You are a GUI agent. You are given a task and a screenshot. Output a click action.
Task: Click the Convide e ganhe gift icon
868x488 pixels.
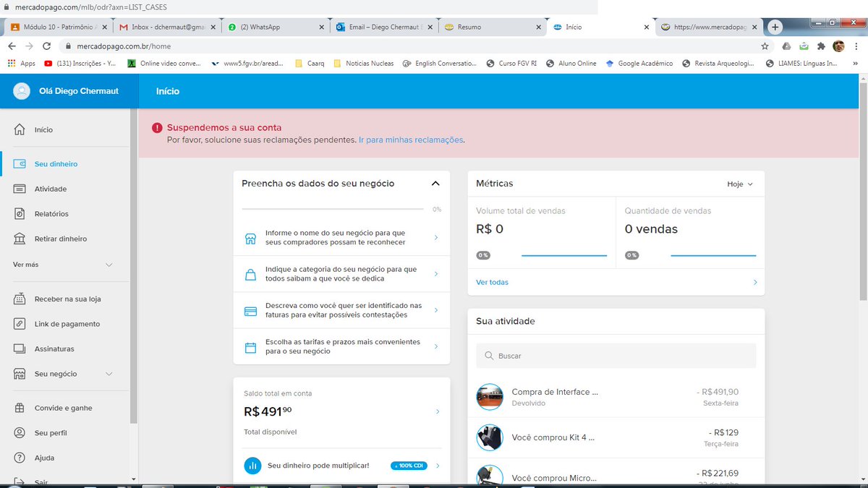20,408
